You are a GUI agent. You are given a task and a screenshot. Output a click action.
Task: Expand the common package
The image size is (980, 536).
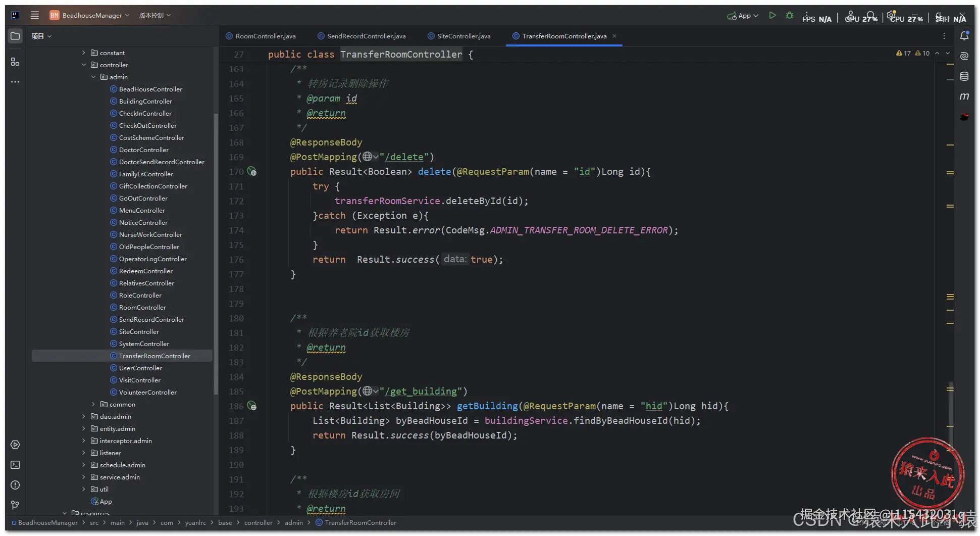[93, 404]
